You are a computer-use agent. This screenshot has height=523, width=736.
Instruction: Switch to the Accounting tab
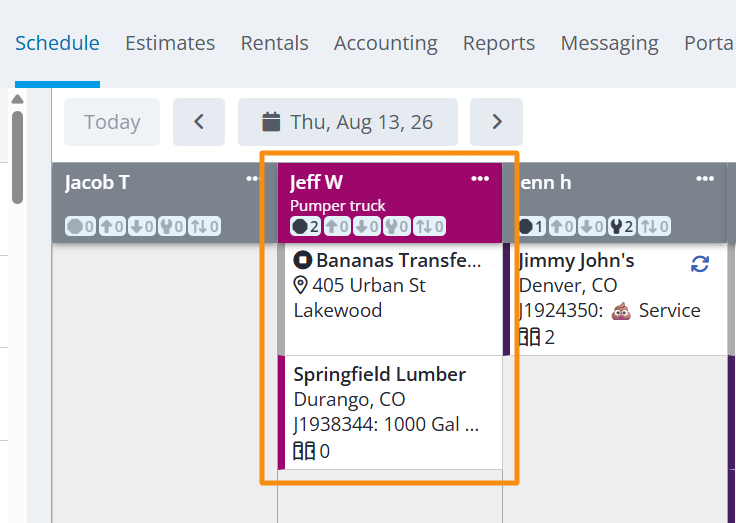click(386, 43)
